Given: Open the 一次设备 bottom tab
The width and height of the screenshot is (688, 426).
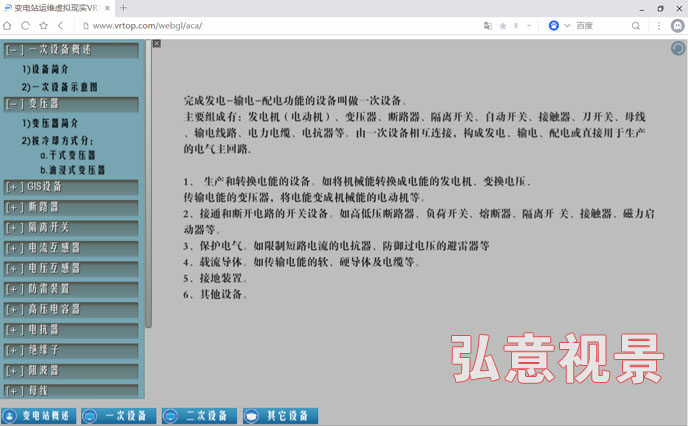Looking at the screenshot, I should (x=118, y=416).
